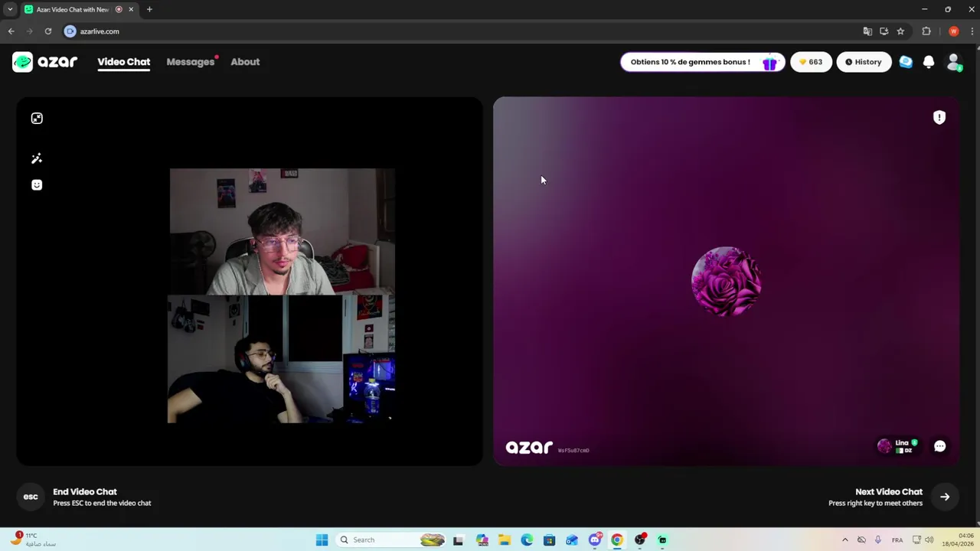Click the ESC end video chat key
Screen dimensions: 980x551
click(x=31, y=497)
